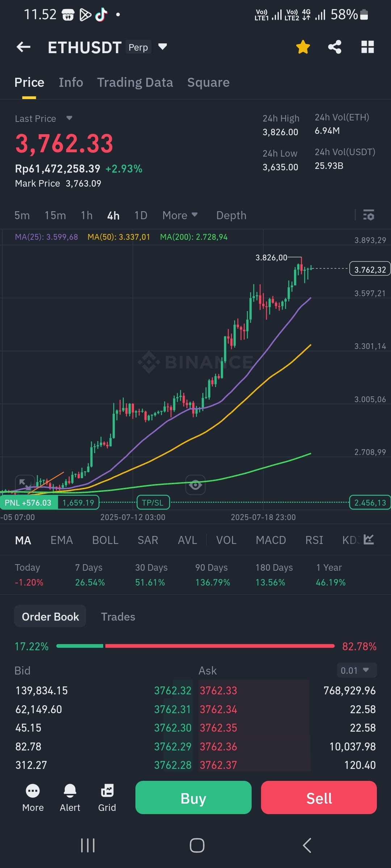This screenshot has height=868, width=391.
Task: Expand the ETHUSDT Perp pair dropdown arrow
Action: pos(163,47)
